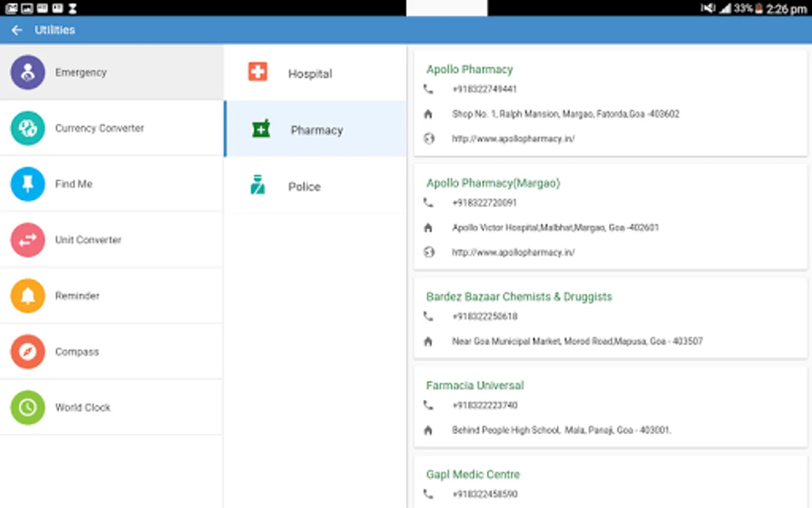Choose Currency Converter in utilities list
This screenshot has height=508, width=812.
tap(112, 128)
